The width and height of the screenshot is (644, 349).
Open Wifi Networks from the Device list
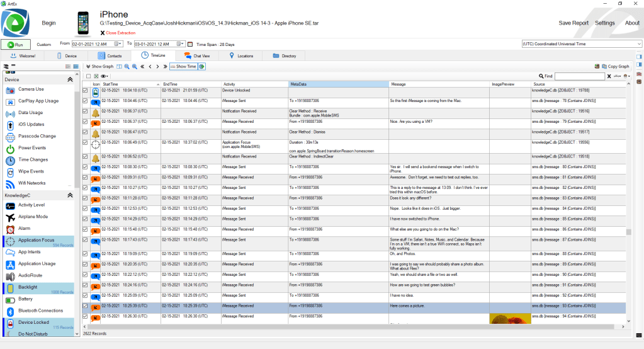(31, 183)
